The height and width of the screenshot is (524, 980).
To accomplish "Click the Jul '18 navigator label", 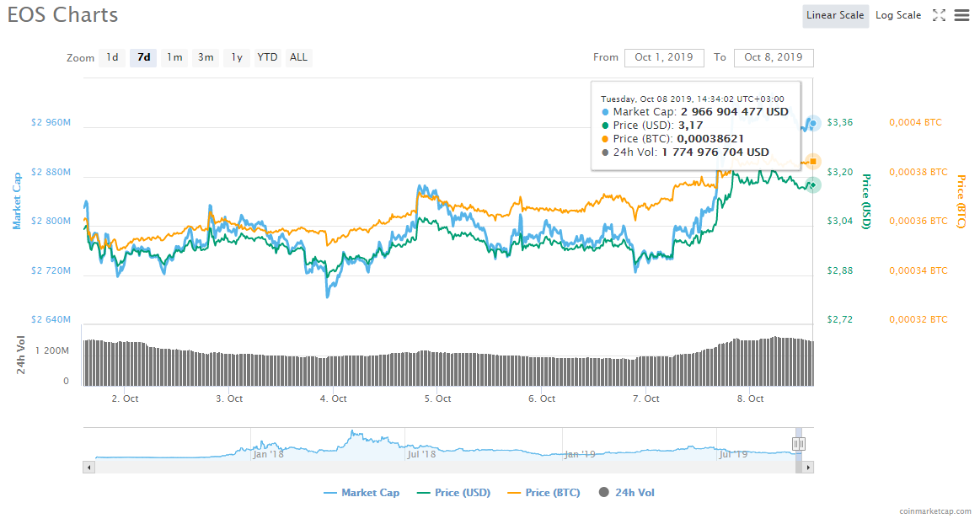I will (422, 454).
